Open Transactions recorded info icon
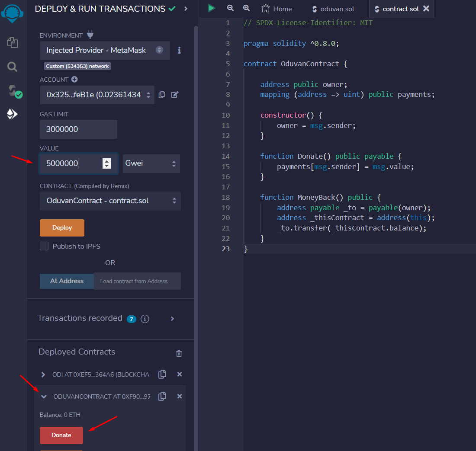 click(x=145, y=319)
